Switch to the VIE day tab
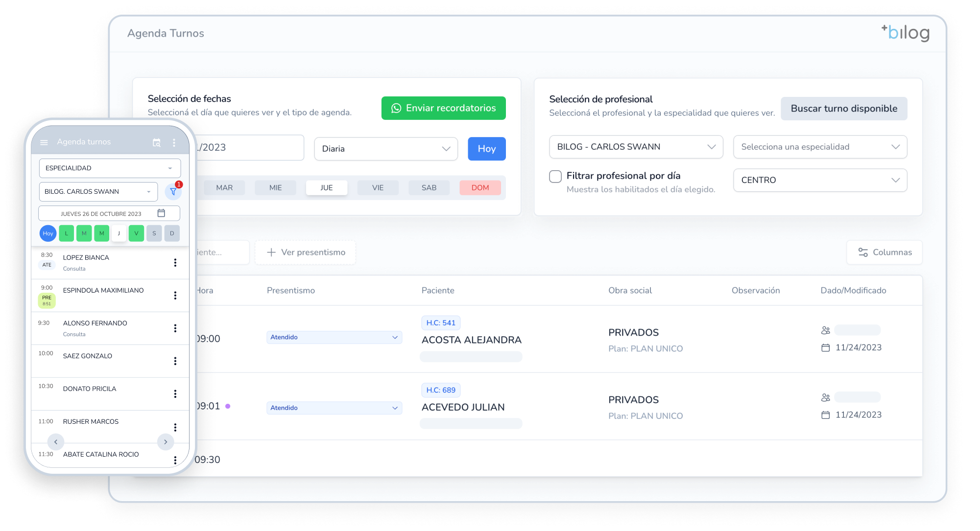The image size is (980, 531). (x=378, y=187)
